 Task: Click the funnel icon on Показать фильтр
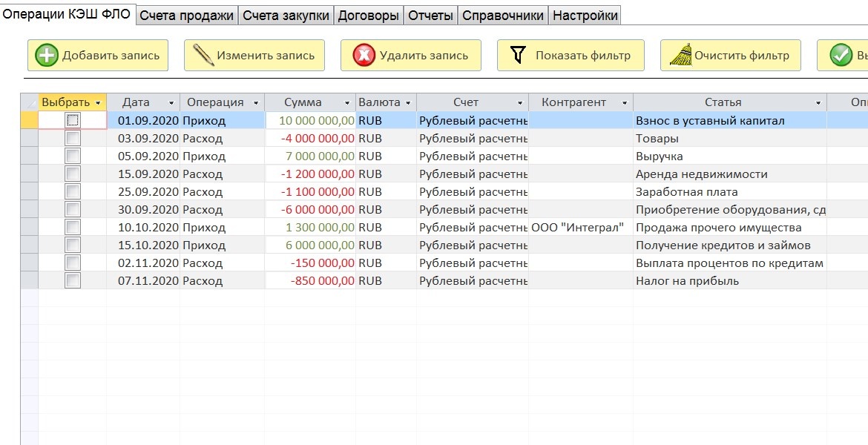tap(518, 55)
